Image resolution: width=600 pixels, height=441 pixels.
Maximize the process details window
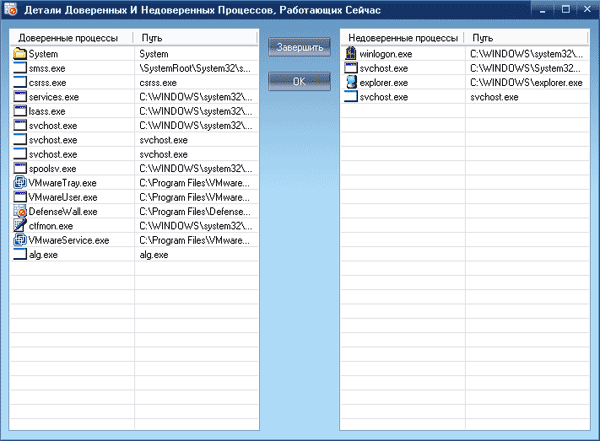tap(566, 10)
